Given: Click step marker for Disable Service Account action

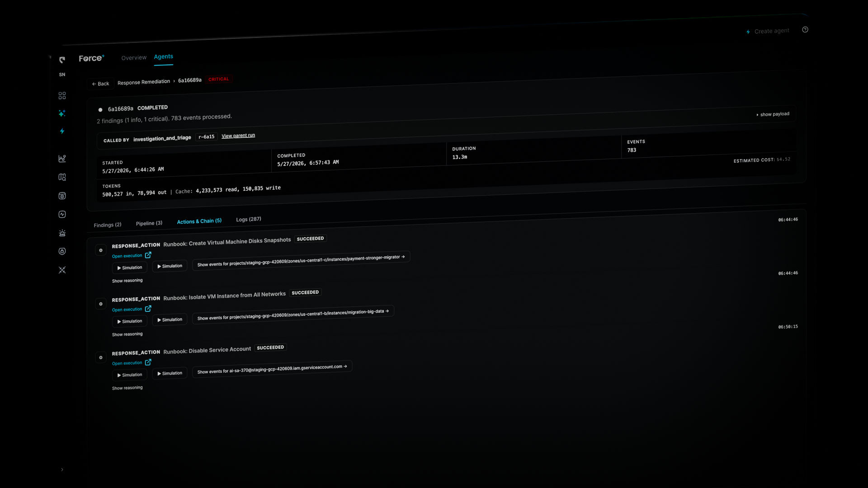Looking at the screenshot, I should [101, 357].
